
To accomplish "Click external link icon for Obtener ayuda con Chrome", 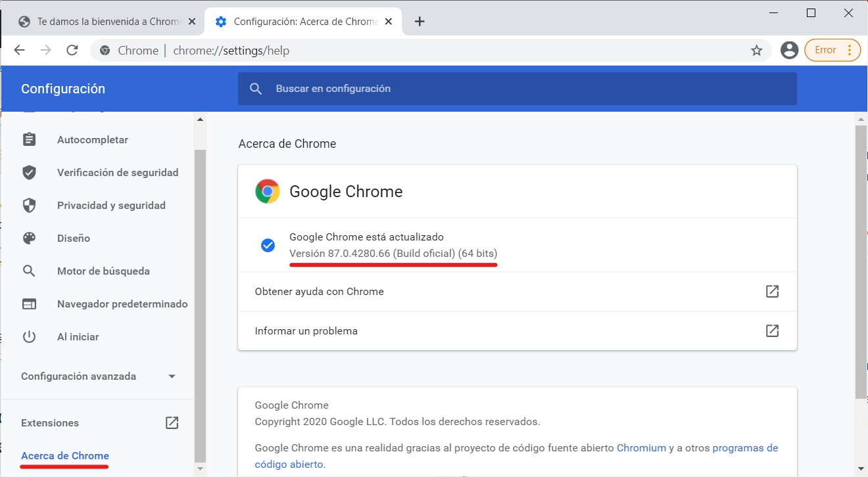I will pos(773,291).
